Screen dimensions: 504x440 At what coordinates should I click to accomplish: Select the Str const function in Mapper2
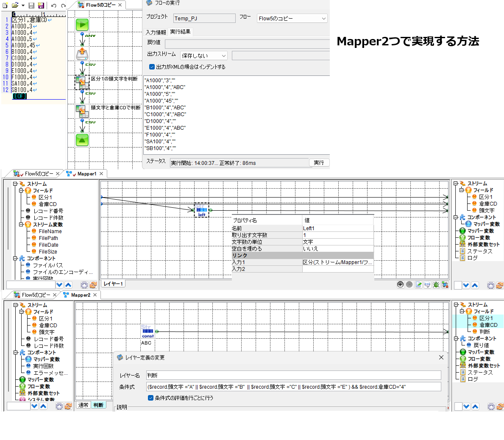click(x=148, y=331)
